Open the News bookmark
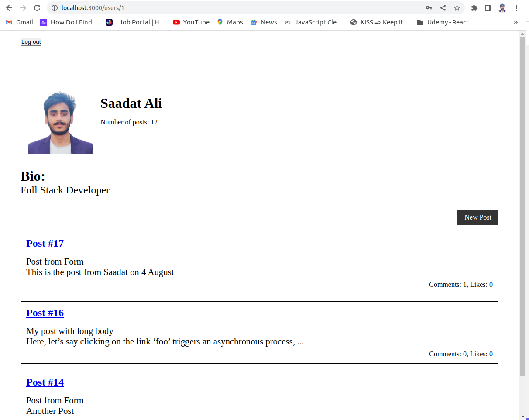This screenshot has height=420, width=529. click(263, 22)
